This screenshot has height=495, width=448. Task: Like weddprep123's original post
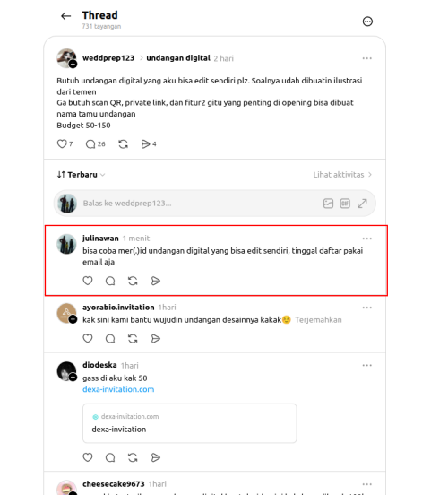point(62,144)
